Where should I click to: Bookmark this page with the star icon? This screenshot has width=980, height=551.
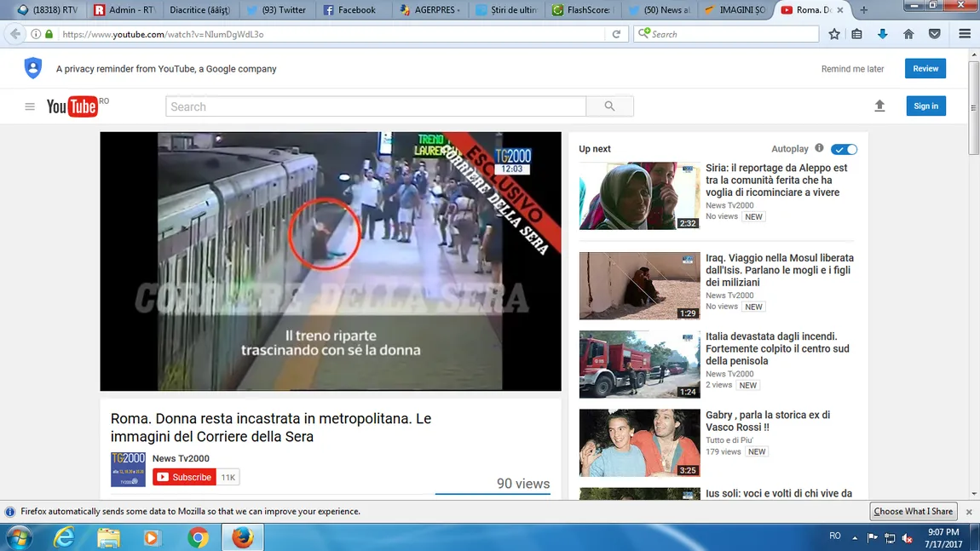coord(833,34)
